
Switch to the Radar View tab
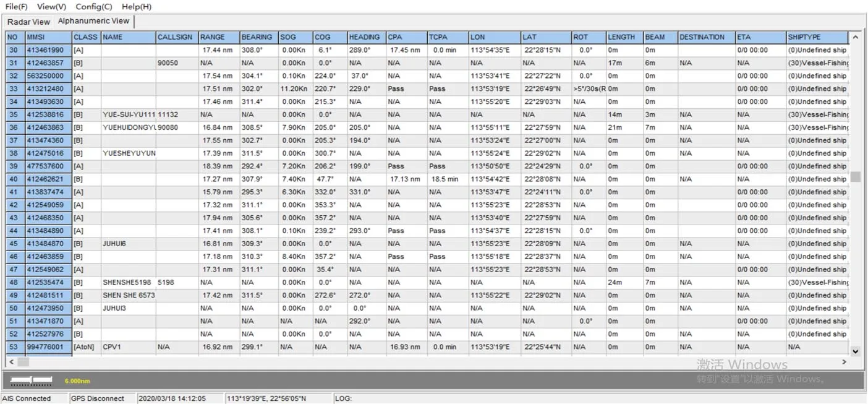point(28,22)
